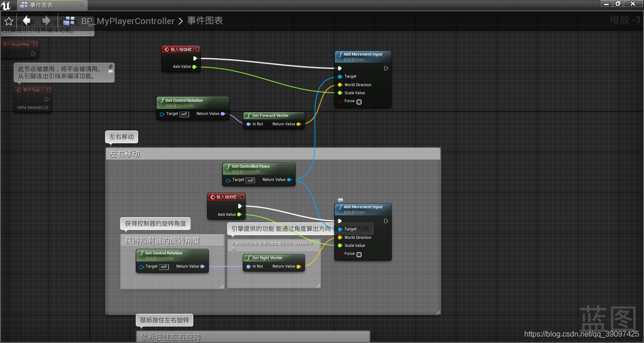
Task: Go back with the left arrow button
Action: tap(27, 21)
